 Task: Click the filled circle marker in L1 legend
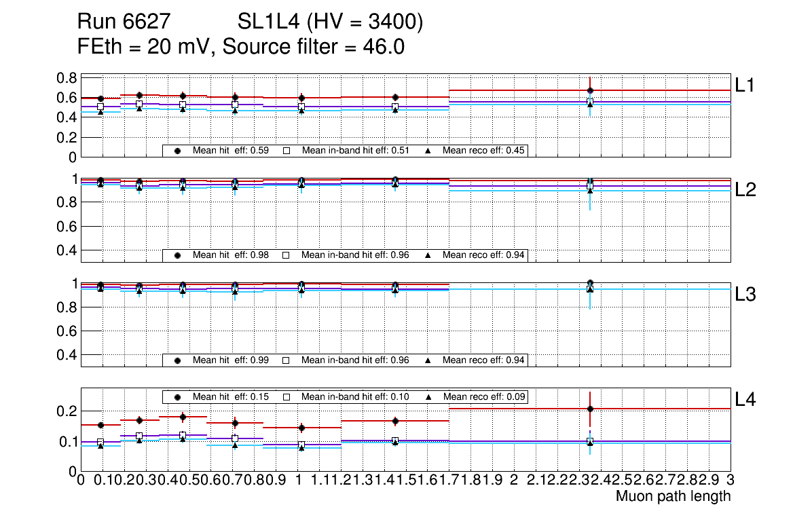(177, 151)
